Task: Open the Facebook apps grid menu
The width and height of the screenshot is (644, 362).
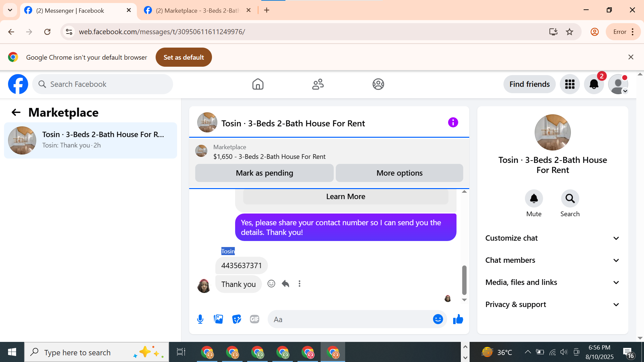Action: click(x=570, y=84)
